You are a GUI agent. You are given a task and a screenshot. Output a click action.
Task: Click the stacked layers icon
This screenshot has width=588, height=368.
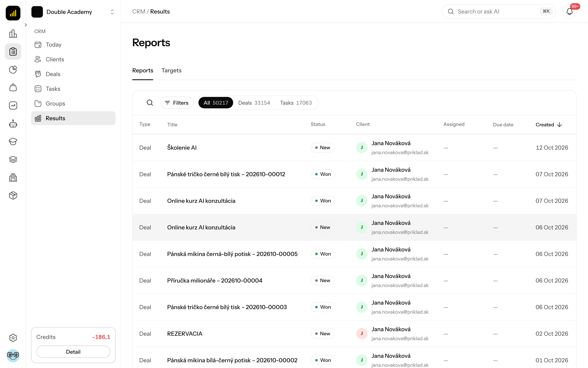[13, 159]
